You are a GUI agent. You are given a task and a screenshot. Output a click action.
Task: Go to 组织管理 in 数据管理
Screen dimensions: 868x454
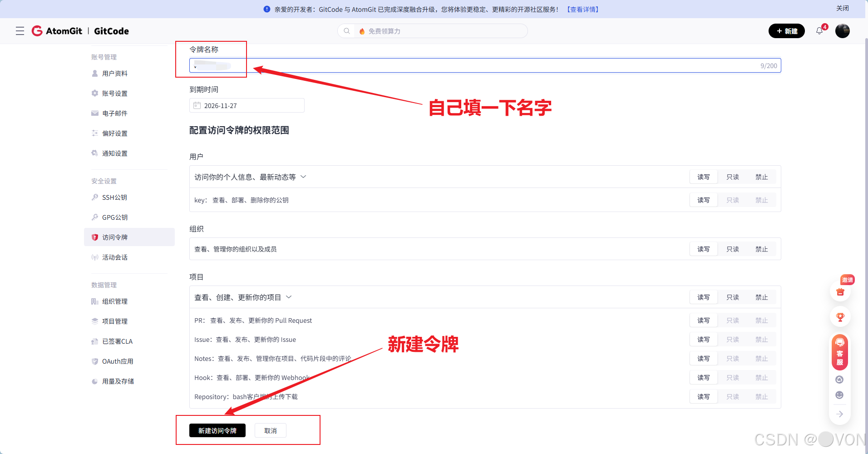click(114, 301)
